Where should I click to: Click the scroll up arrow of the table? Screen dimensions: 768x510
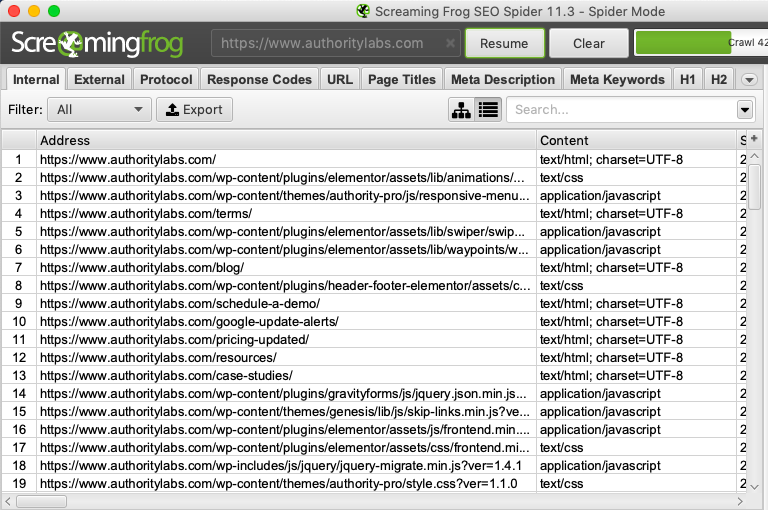point(754,156)
